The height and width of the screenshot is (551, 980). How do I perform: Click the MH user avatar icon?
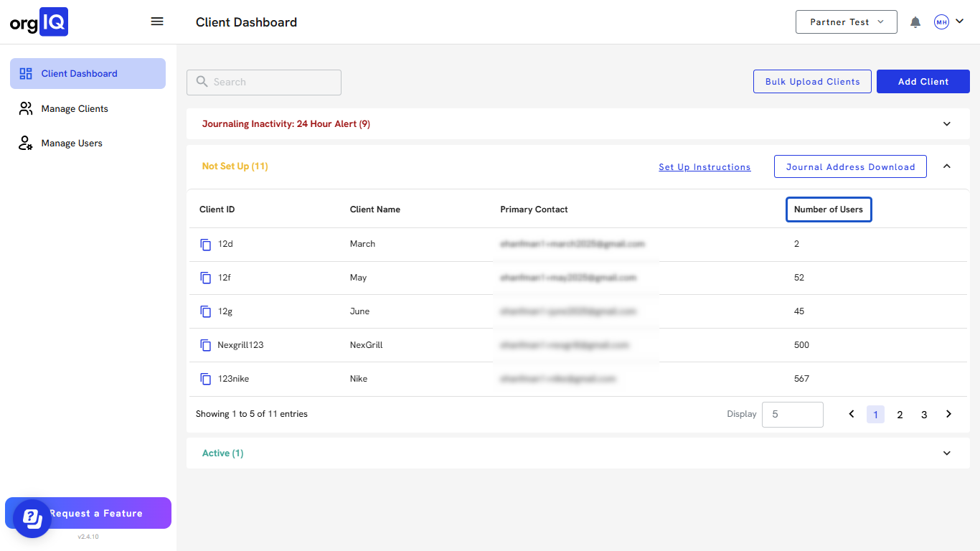(x=941, y=22)
